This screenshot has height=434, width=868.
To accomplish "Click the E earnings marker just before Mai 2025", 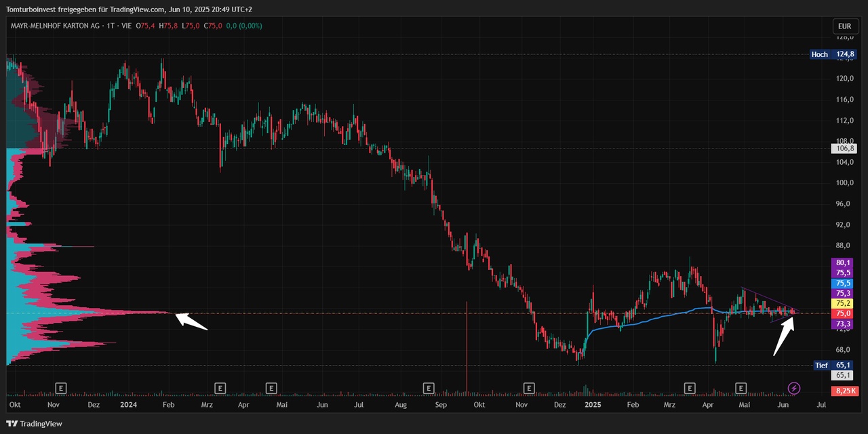I will 741,388.
